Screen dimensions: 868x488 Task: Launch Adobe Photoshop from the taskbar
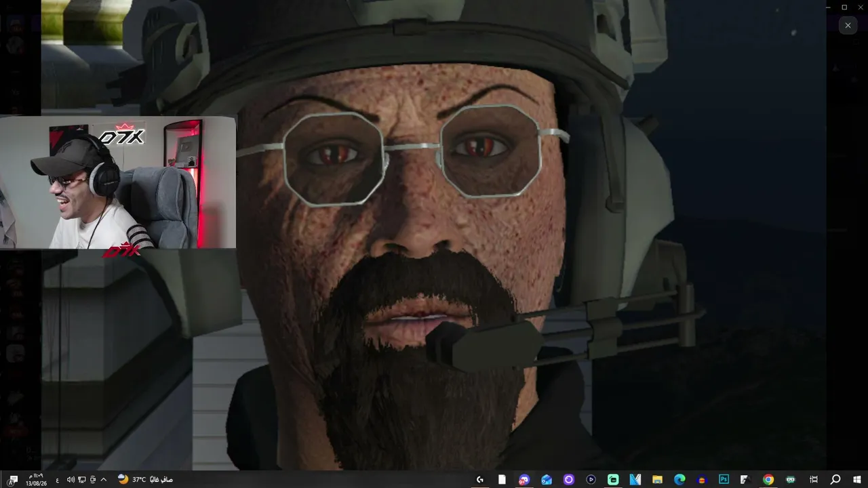[x=724, y=479]
